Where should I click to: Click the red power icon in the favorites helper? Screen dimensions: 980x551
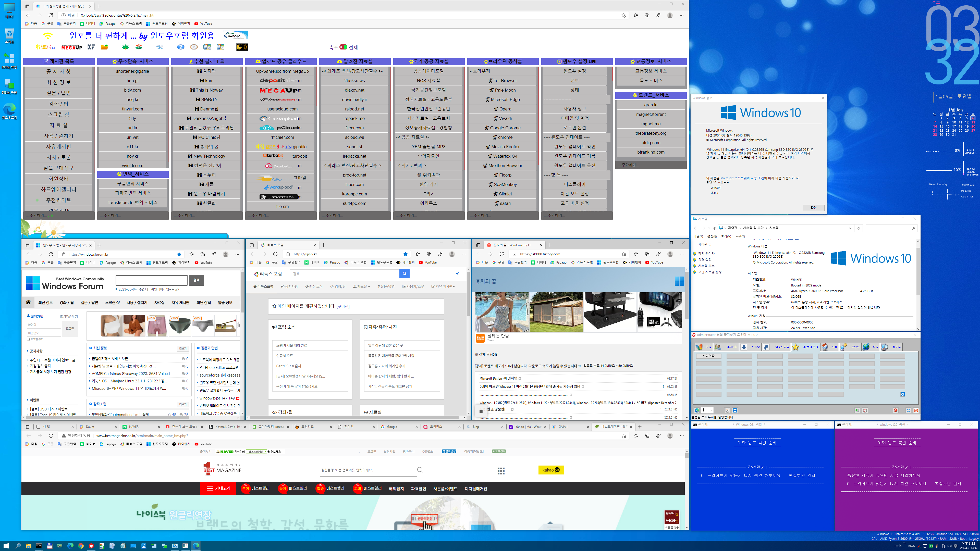pyautogui.click(x=916, y=410)
